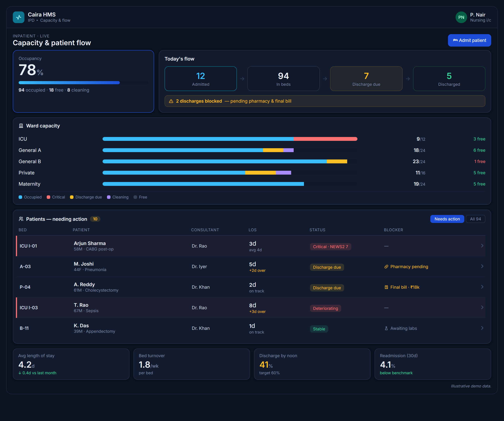Click the Patients needing action people icon
Screen dimensions: 504x421
tap(21, 219)
